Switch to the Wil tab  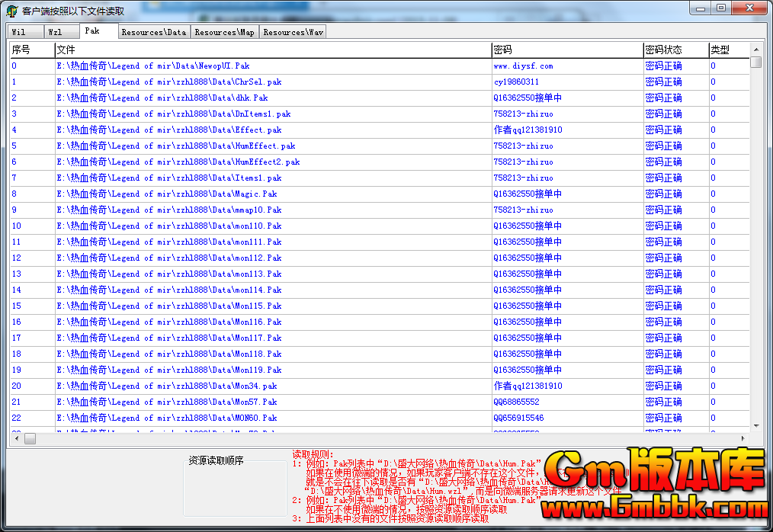point(18,32)
